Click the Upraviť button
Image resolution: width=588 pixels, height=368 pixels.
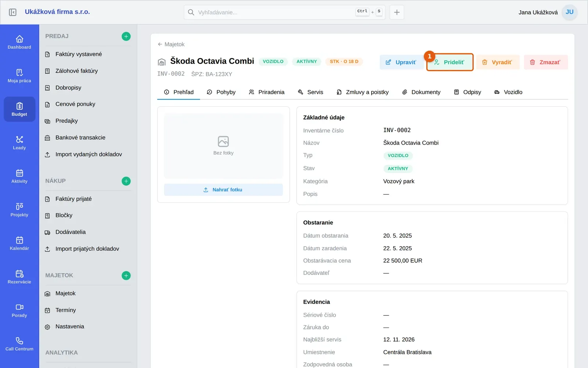tap(401, 62)
